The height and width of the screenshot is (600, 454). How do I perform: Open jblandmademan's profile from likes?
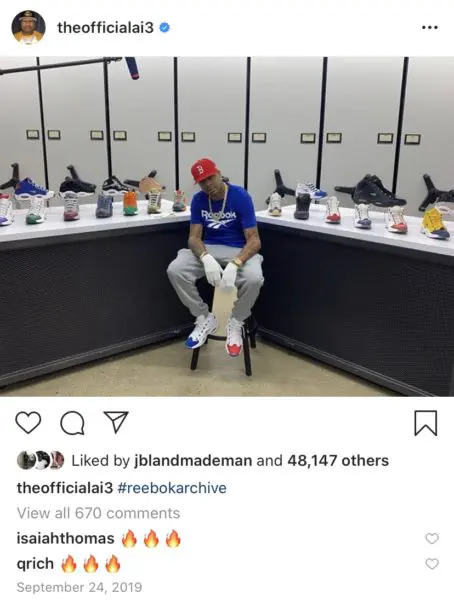[193, 460]
